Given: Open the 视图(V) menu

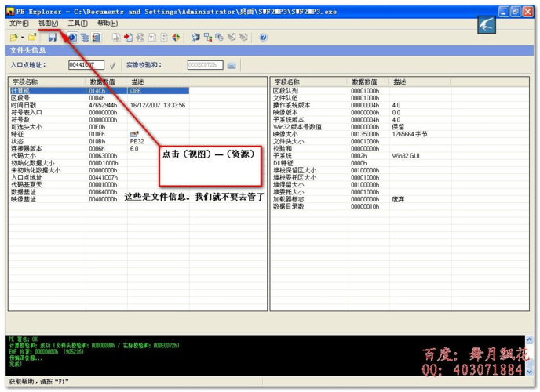Looking at the screenshot, I should (48, 23).
